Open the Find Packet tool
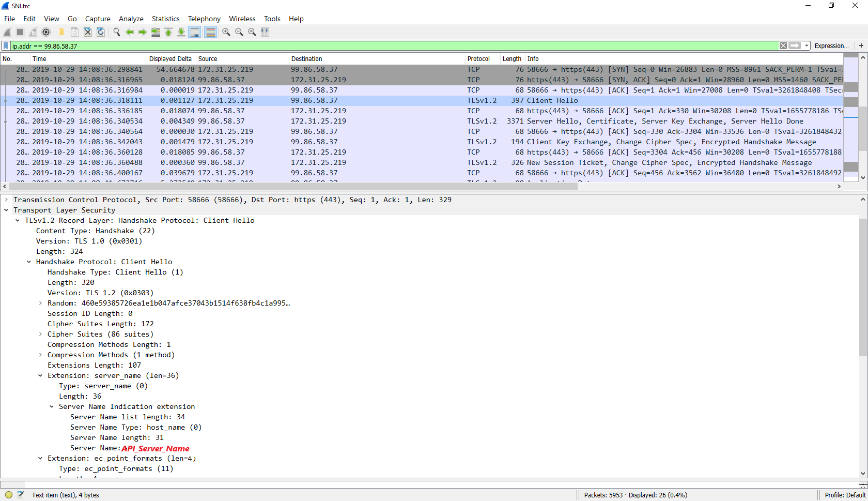The width and height of the screenshot is (868, 501). [116, 32]
